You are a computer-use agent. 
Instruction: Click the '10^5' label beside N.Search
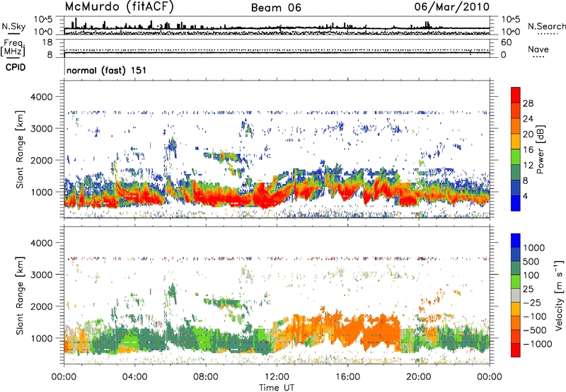511,20
